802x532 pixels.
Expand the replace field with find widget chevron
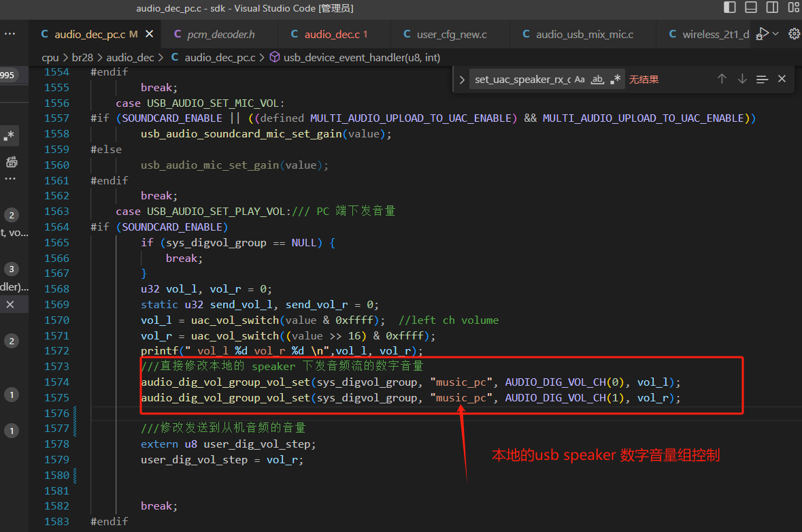pos(462,80)
